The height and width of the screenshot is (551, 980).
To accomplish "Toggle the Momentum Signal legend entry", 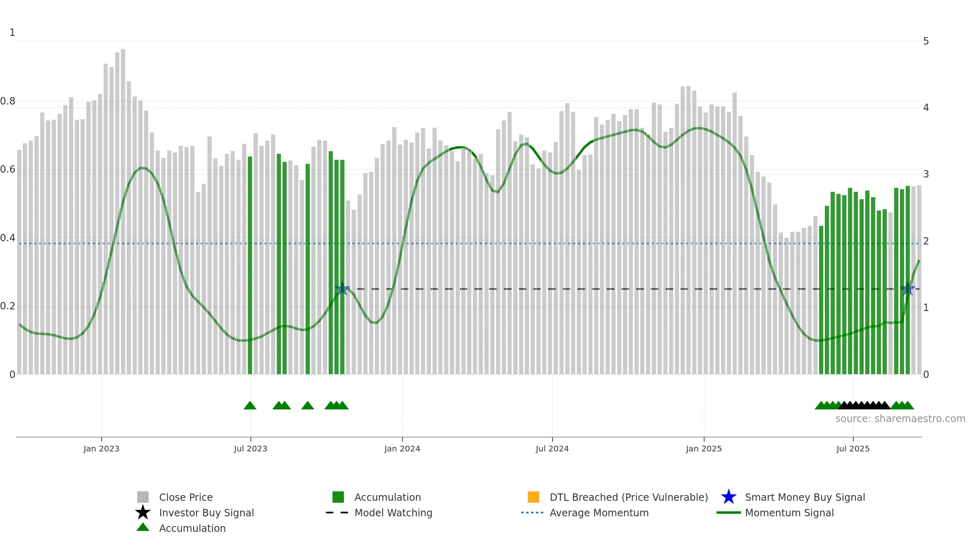I will tap(789, 513).
